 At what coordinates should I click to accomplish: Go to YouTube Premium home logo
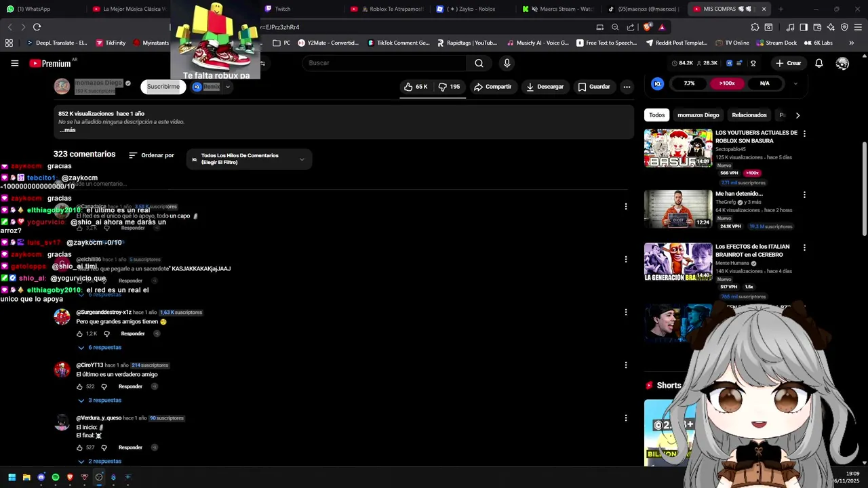(50, 63)
